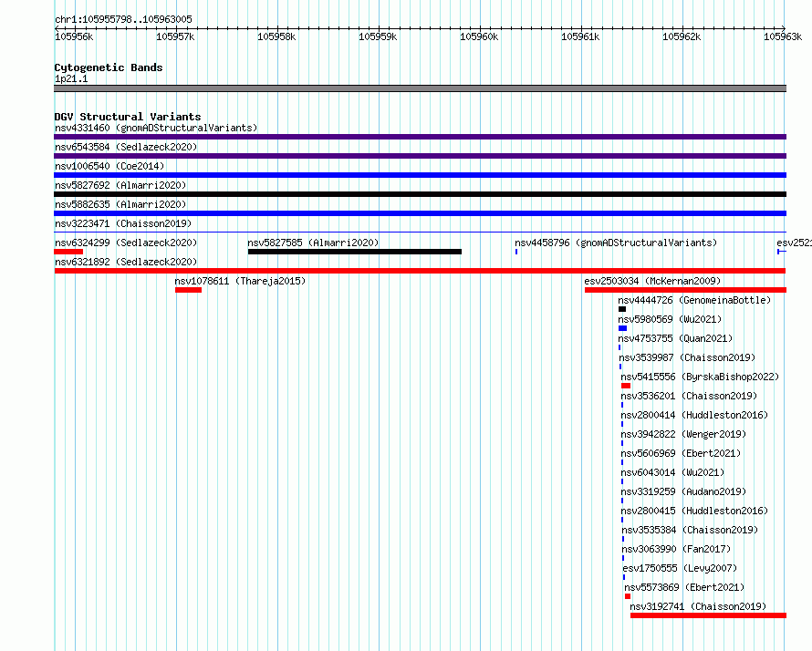Select the esv2503034 (McKernan2009) label
Screen dimensions: 812x651
pyautogui.click(x=652, y=281)
